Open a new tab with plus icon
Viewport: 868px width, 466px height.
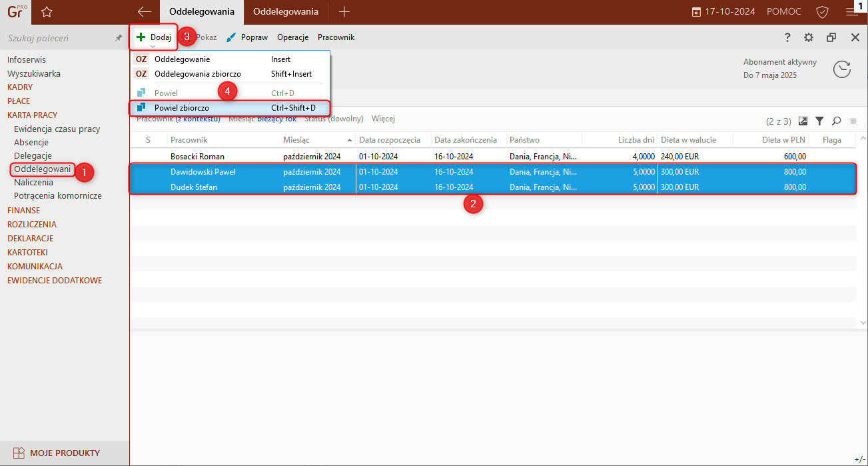(344, 12)
